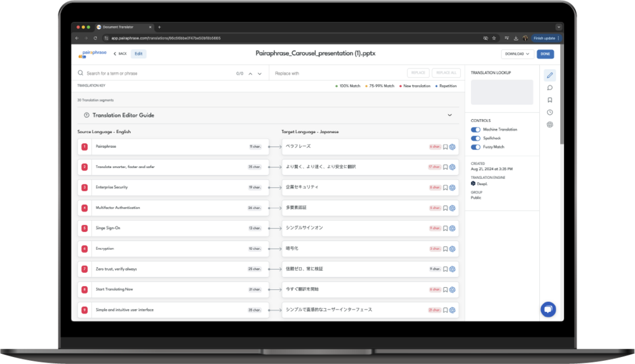Image resolution: width=635 pixels, height=364 pixels.
Task: Focus the Replace with field
Action: point(338,73)
